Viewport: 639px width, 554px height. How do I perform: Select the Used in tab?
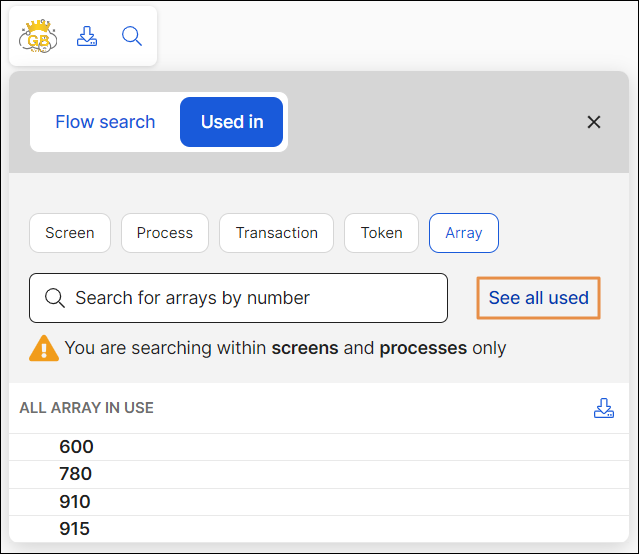point(232,122)
